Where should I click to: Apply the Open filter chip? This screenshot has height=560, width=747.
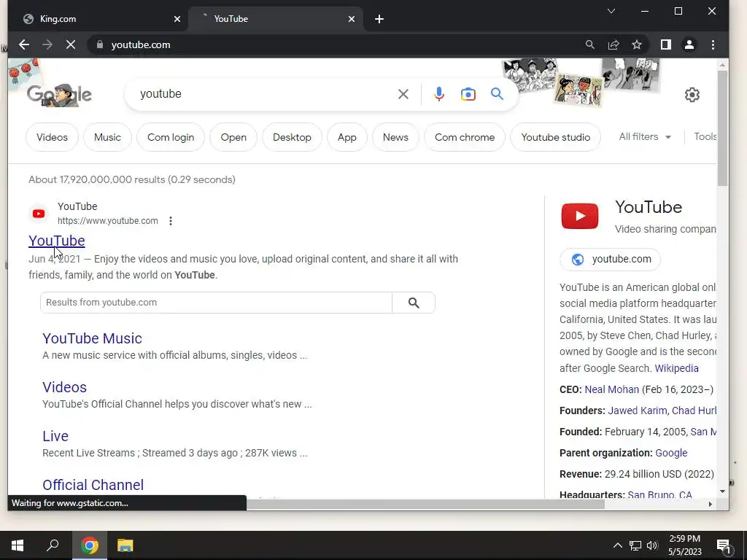click(x=233, y=137)
